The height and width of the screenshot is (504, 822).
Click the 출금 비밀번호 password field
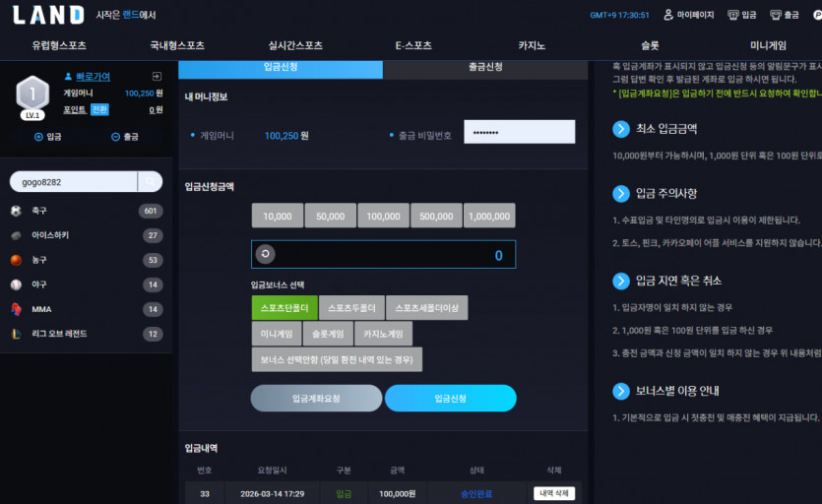click(520, 132)
